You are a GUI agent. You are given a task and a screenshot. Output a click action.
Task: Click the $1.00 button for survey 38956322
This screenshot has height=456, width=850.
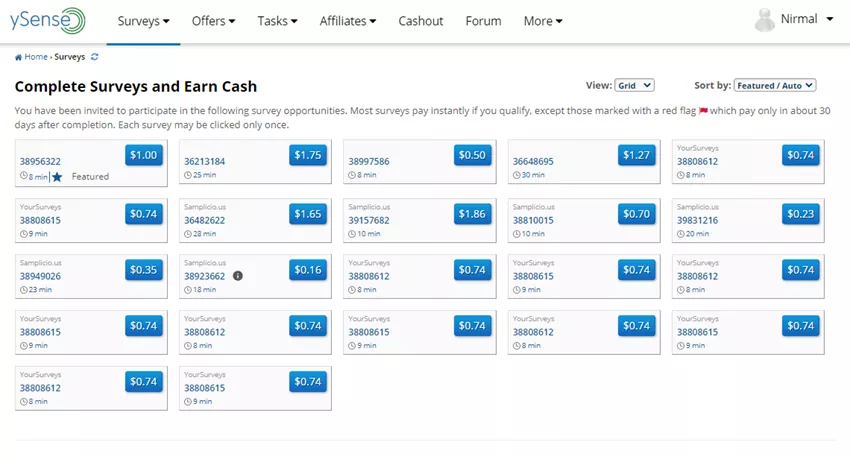click(144, 155)
